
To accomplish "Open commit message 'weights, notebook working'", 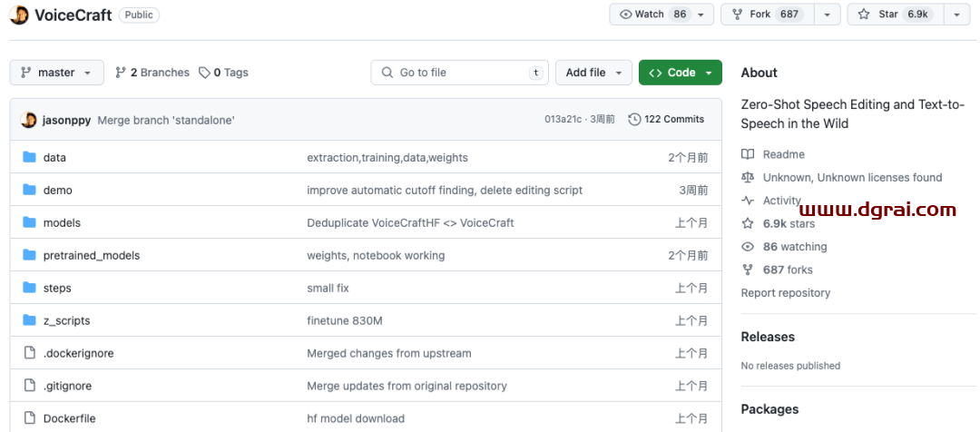I will [x=376, y=255].
